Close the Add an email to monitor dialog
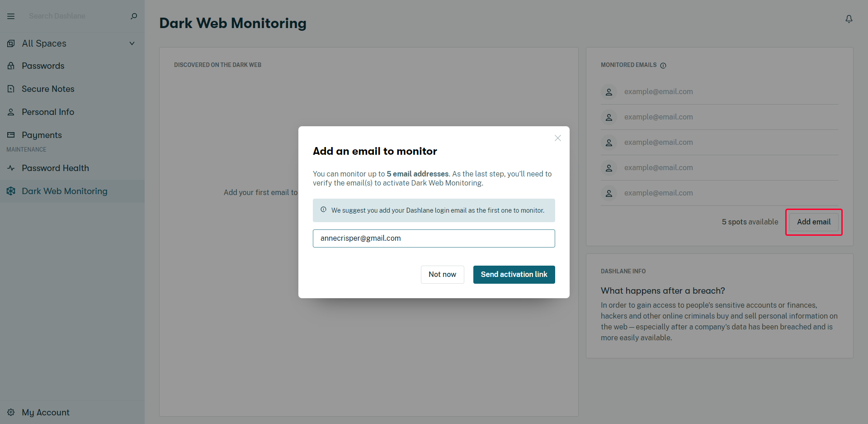 click(x=557, y=138)
